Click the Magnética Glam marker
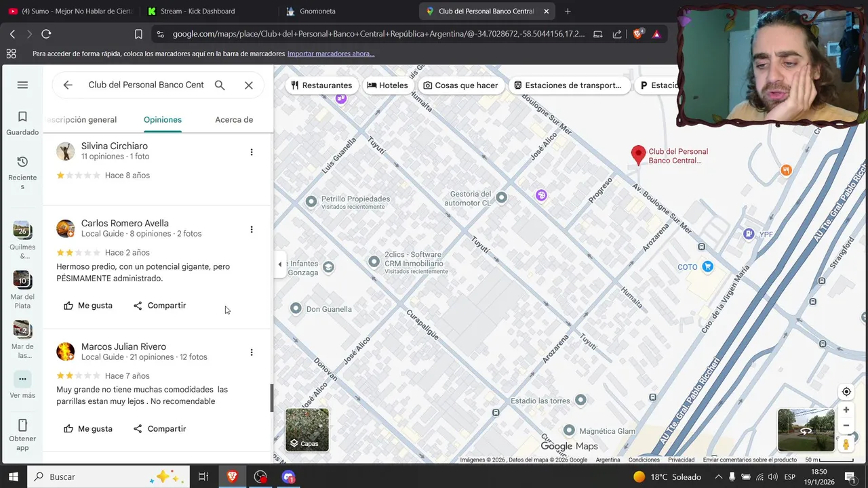 point(569,430)
